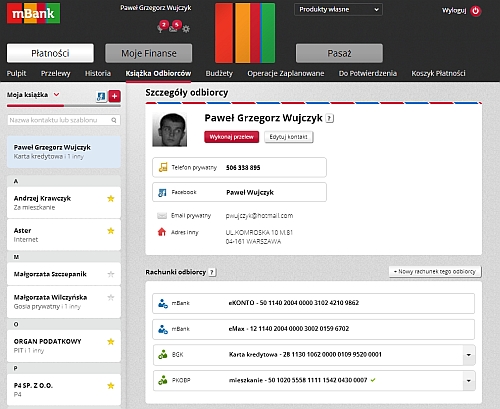Click the contact search input field

[64, 120]
